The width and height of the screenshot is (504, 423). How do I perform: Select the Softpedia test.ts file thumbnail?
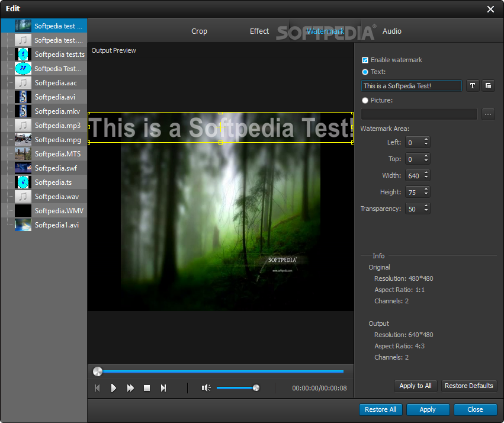click(x=23, y=55)
